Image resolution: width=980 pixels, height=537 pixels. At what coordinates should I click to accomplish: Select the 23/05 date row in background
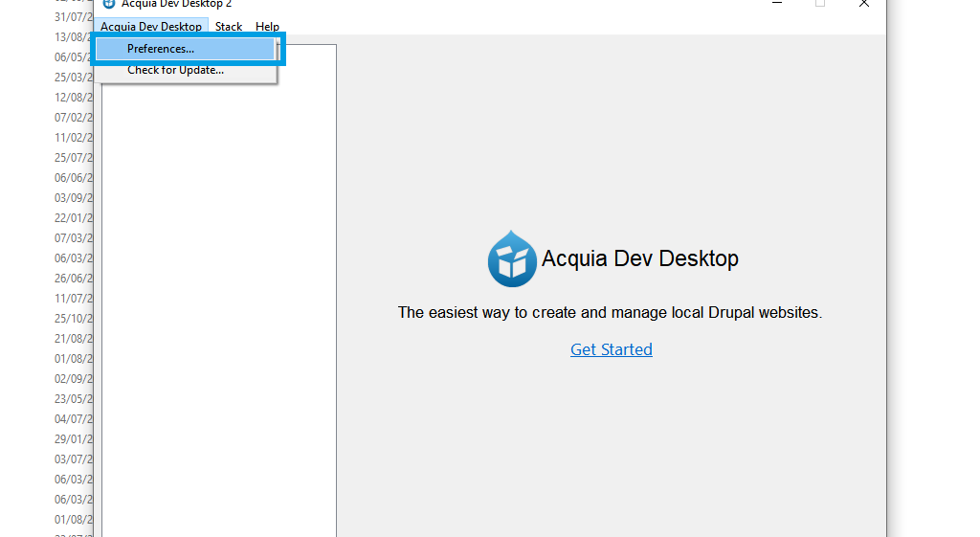pos(73,399)
